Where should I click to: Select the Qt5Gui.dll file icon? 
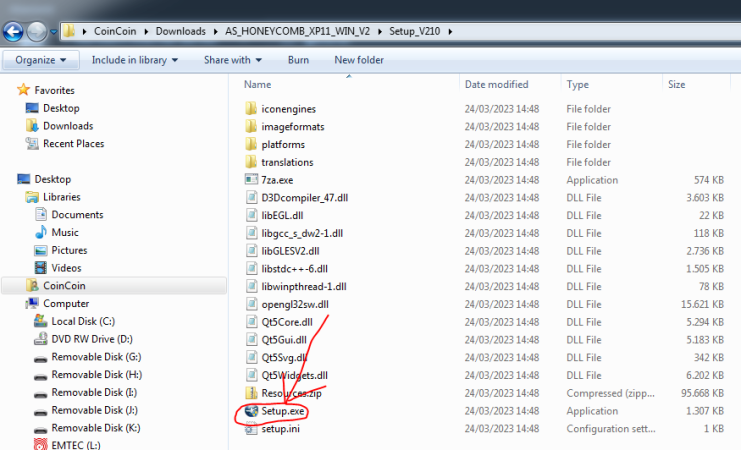pyautogui.click(x=251, y=340)
